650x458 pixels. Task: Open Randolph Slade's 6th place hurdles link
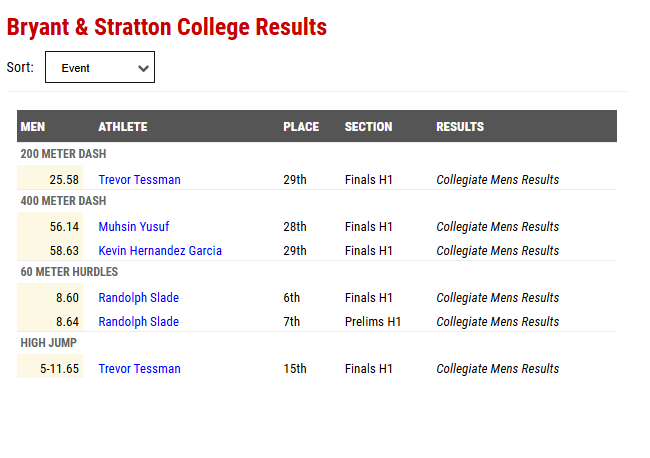tap(138, 298)
